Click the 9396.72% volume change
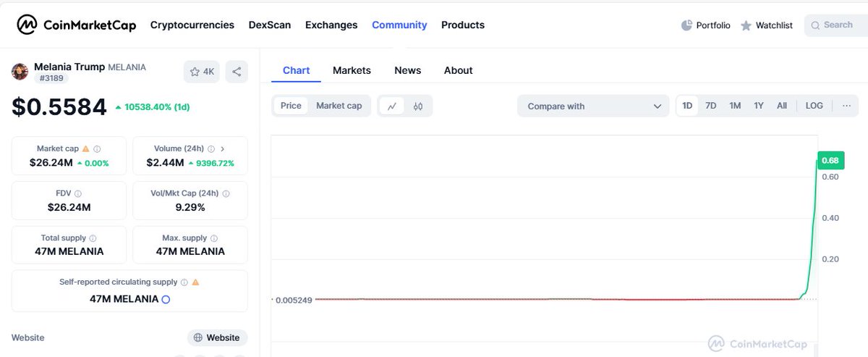The height and width of the screenshot is (357, 868). pyautogui.click(x=211, y=163)
